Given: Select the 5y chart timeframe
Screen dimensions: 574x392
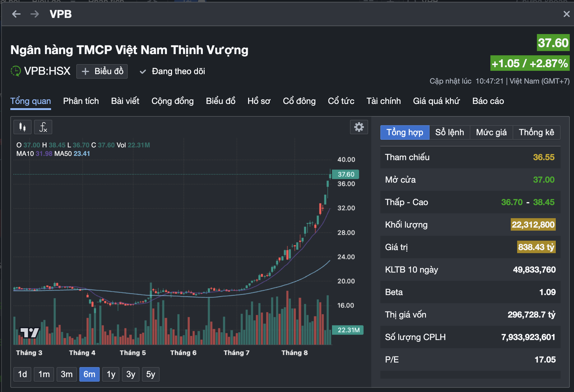Looking at the screenshot, I should coord(150,374).
